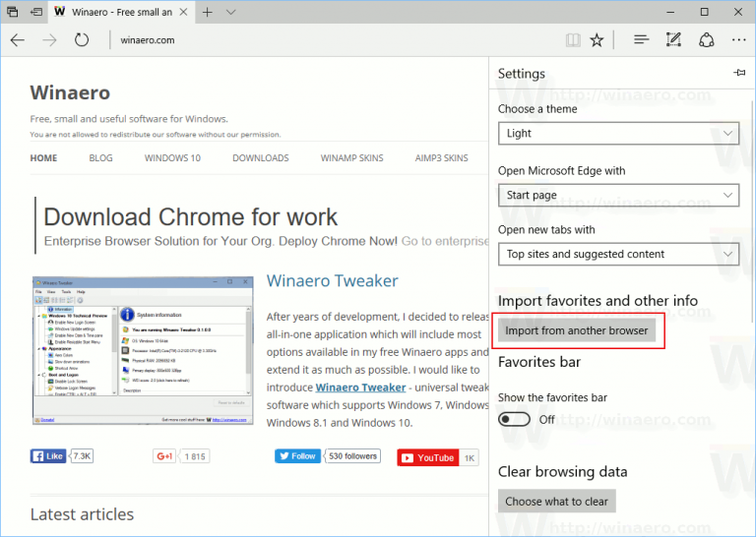756x537 pixels.
Task: Open the Winaero Tweaker heading link
Action: pyautogui.click(x=333, y=280)
